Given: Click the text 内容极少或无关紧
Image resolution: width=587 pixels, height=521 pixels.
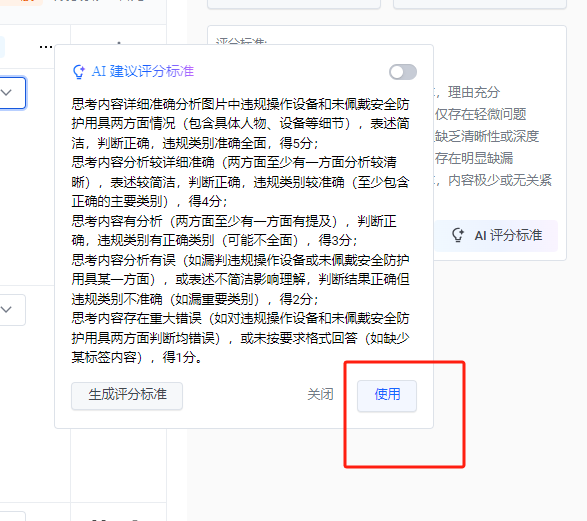Looking at the screenshot, I should tap(500, 180).
